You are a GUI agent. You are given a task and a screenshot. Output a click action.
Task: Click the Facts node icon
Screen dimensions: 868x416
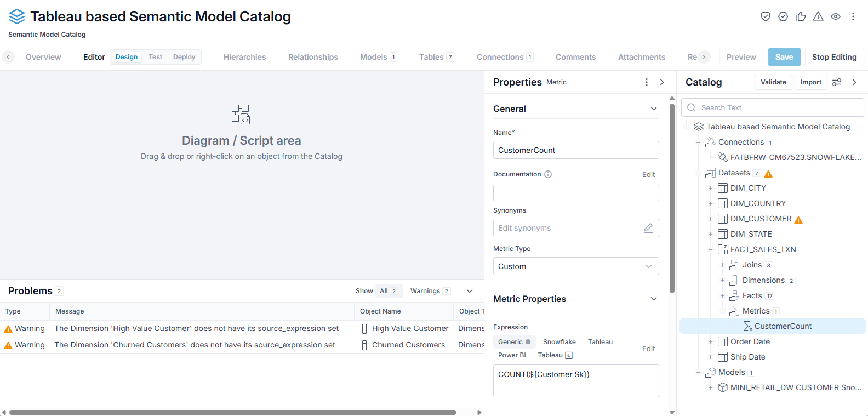734,295
